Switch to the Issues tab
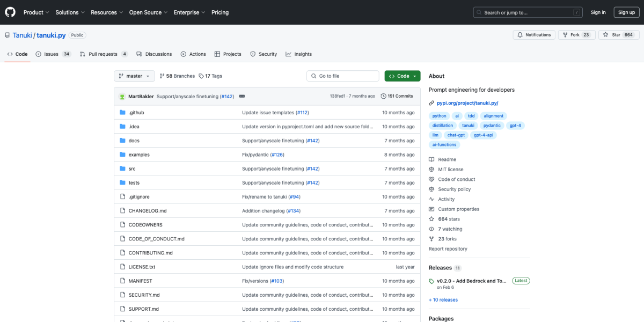 (x=53, y=54)
